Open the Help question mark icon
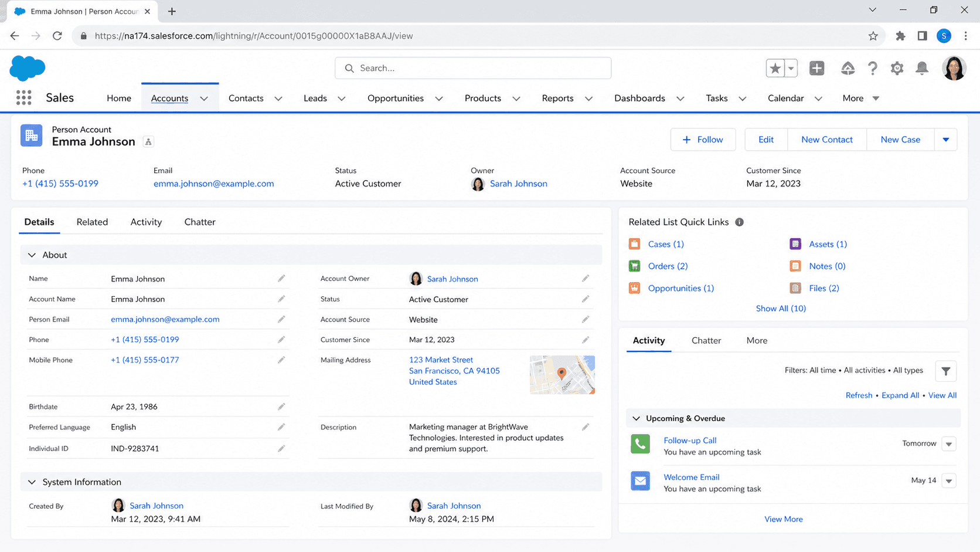 pyautogui.click(x=872, y=68)
